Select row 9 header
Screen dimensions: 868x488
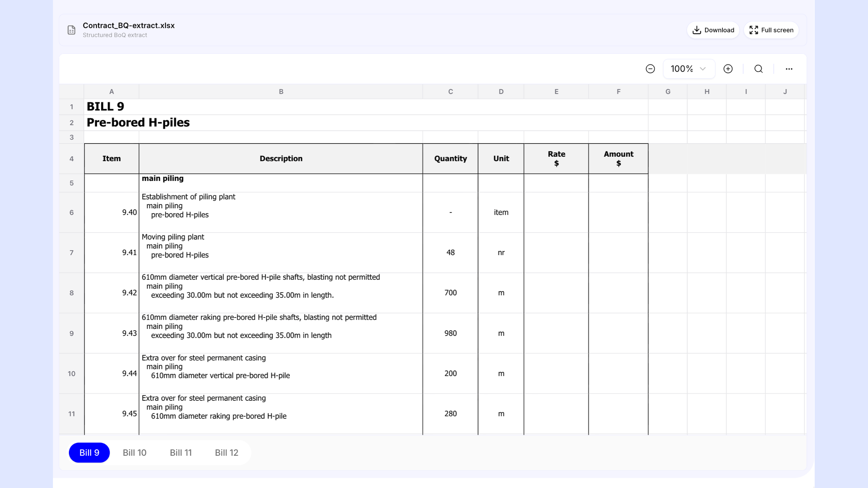[72, 333]
